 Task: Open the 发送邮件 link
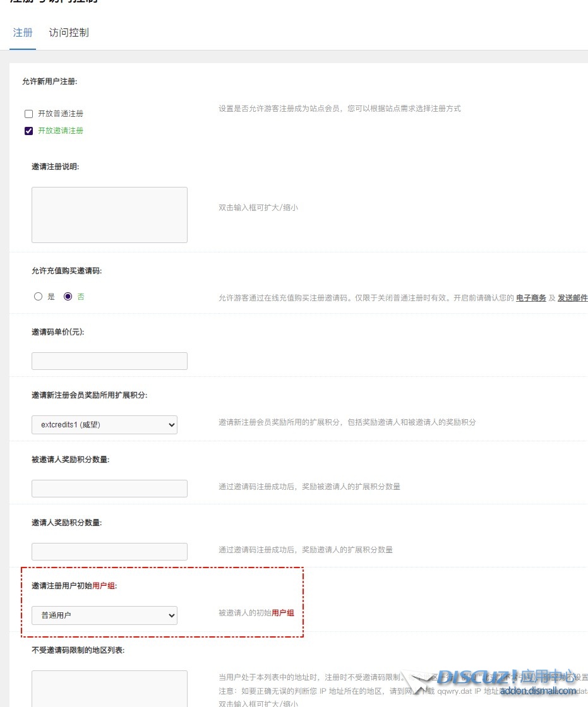(572, 297)
